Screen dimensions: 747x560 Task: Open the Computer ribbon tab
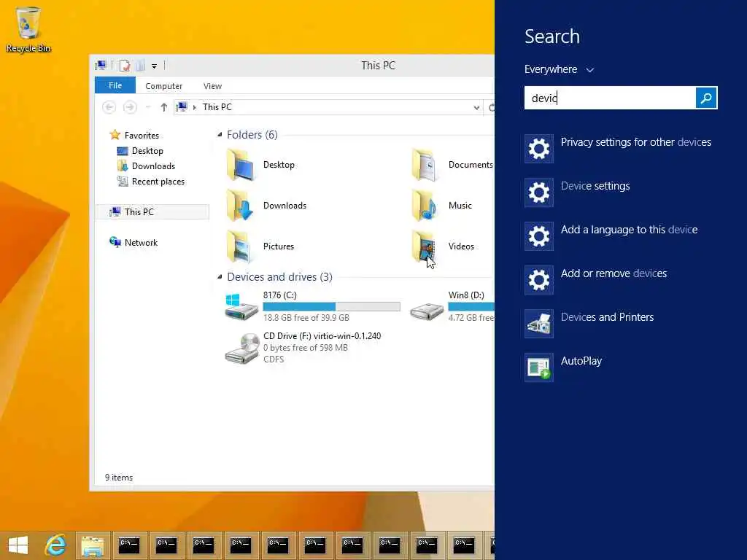click(x=164, y=86)
